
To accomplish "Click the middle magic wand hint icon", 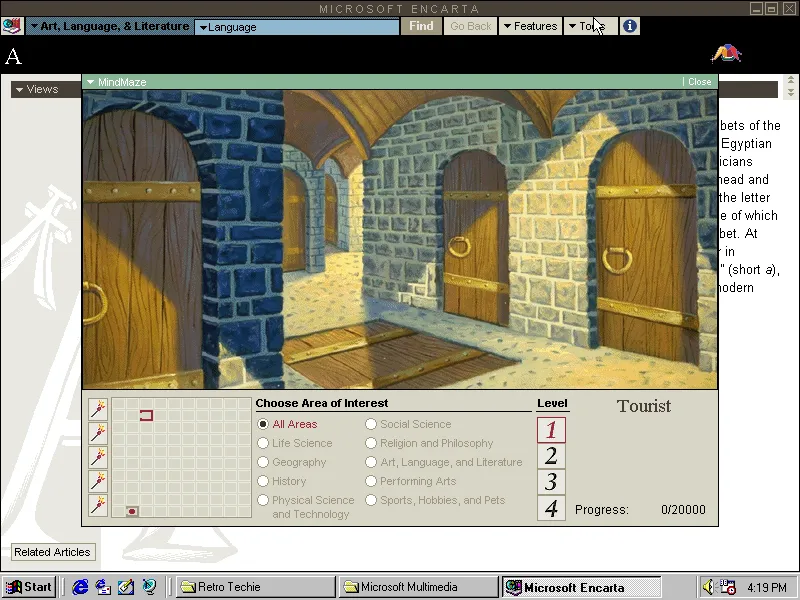I will point(97,457).
